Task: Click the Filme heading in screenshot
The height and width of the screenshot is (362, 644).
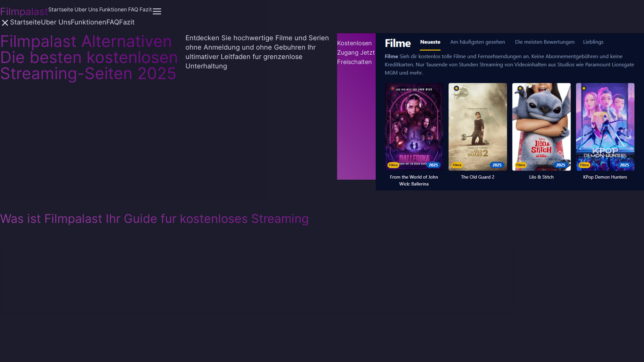Action: click(398, 43)
